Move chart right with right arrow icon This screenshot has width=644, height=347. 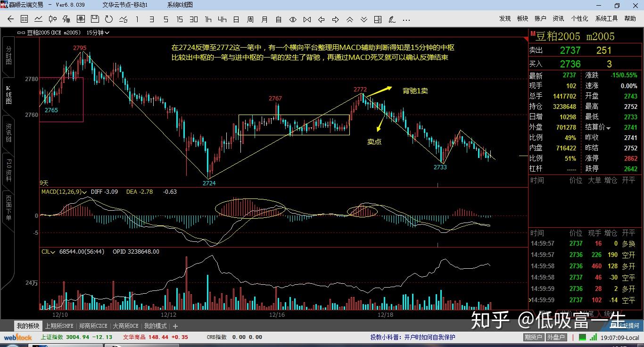click(336, 19)
